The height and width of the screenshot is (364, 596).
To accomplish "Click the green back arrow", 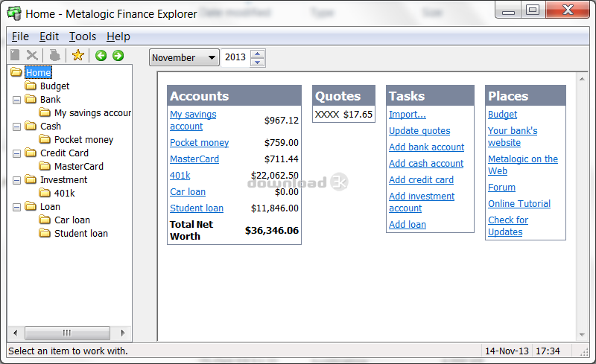I will [x=101, y=55].
